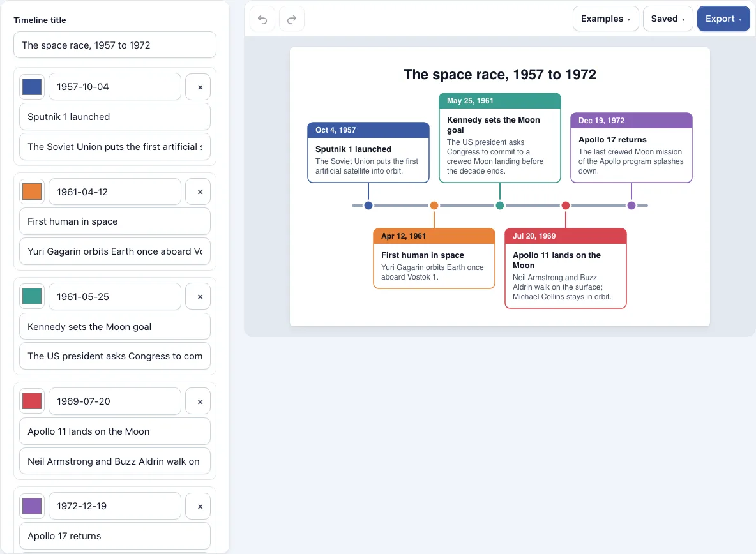Screen dimensions: 756x554
Task: Click 'Apollo 17 returns' title in the preview card
Action: [612, 140]
